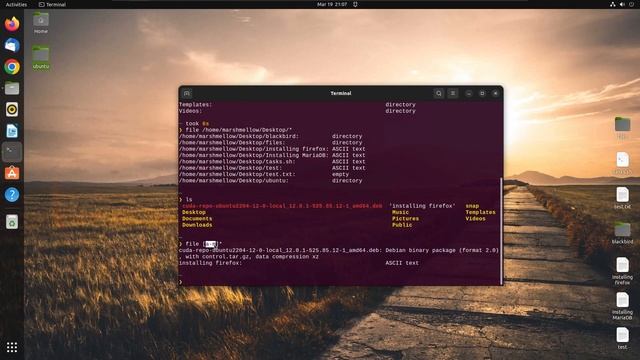Viewport: 640px width, 360px height.
Task: Show the applications grid
Action: (12, 347)
